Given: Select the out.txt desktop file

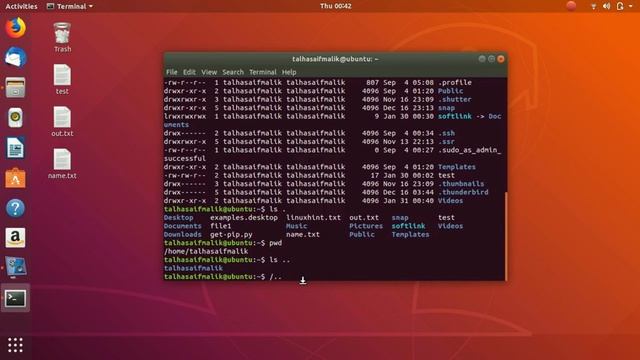Looking at the screenshot, I should point(62,122).
